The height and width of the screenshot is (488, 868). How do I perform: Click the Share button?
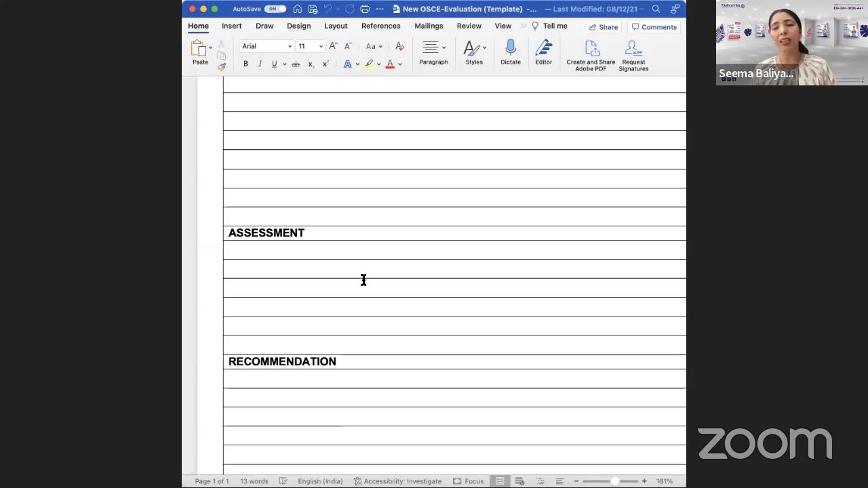pos(604,27)
